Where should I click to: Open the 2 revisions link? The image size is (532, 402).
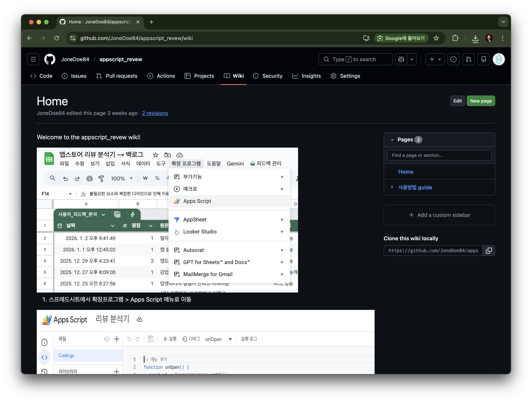(x=155, y=113)
